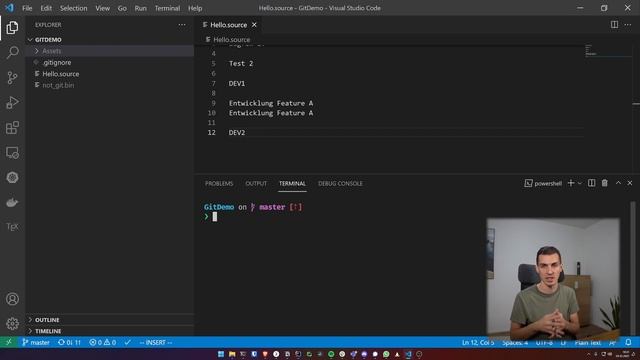Open the File menu
640x360 pixels.
[x=27, y=8]
